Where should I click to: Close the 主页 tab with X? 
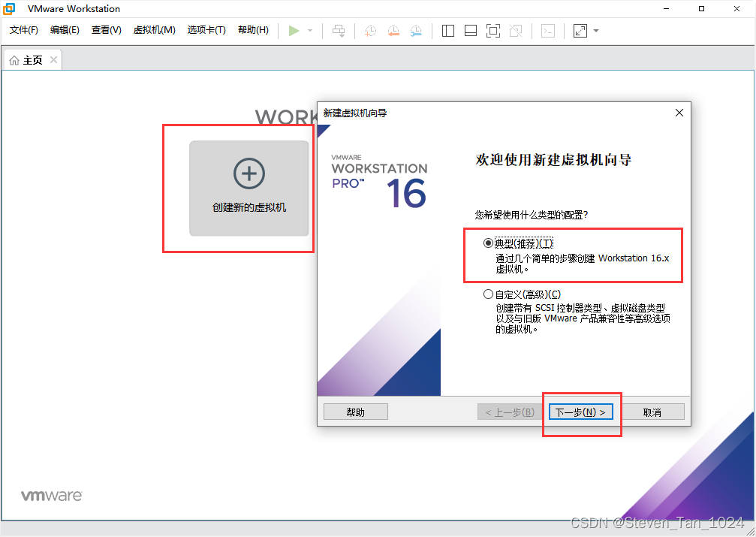[x=53, y=60]
